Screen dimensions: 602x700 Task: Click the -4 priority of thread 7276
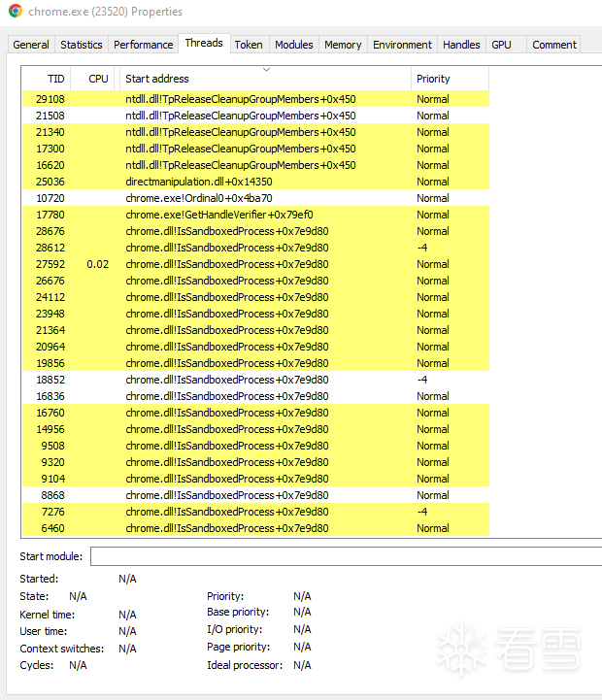click(422, 512)
